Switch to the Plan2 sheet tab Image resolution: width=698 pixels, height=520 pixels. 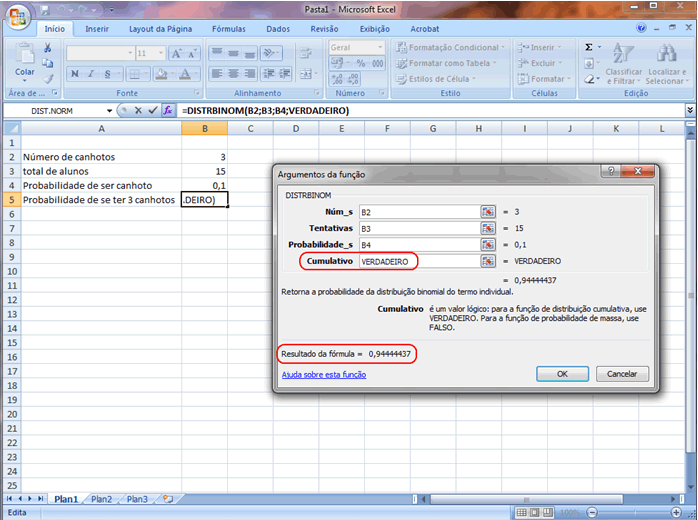coord(101,498)
